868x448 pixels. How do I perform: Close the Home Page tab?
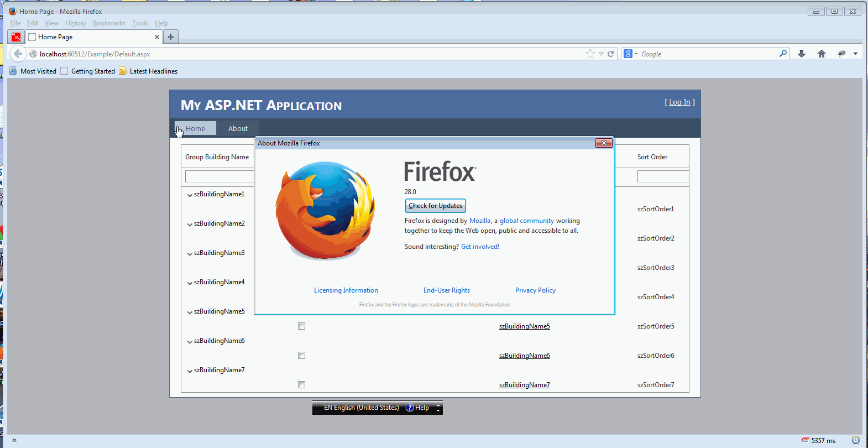pyautogui.click(x=157, y=37)
